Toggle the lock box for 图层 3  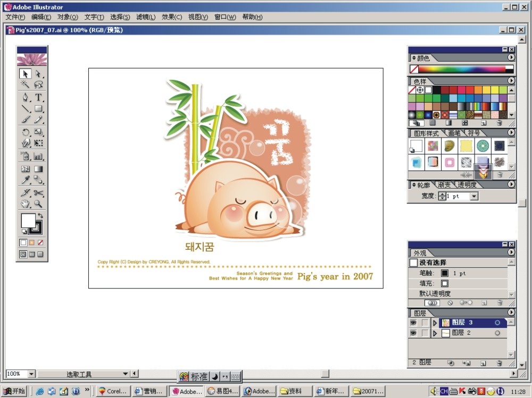pos(425,323)
